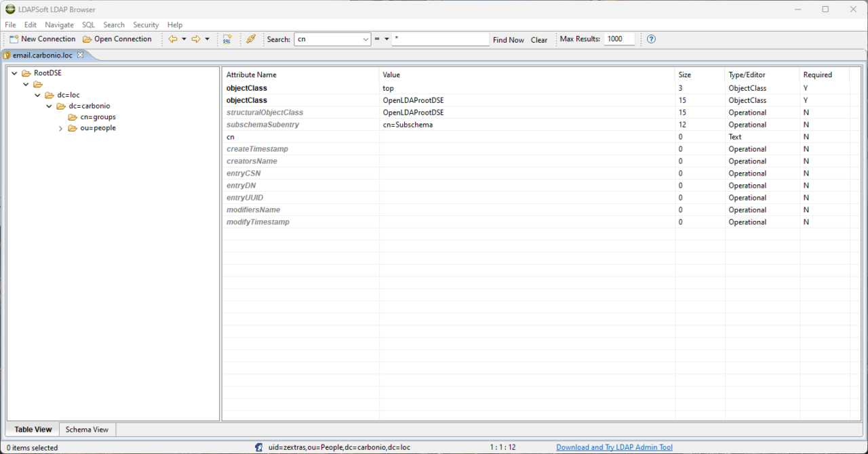Click the forward navigation arrow icon

tap(196, 39)
